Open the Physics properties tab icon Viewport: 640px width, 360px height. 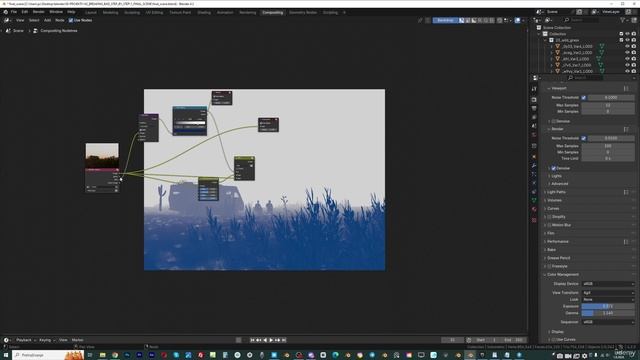tap(534, 183)
